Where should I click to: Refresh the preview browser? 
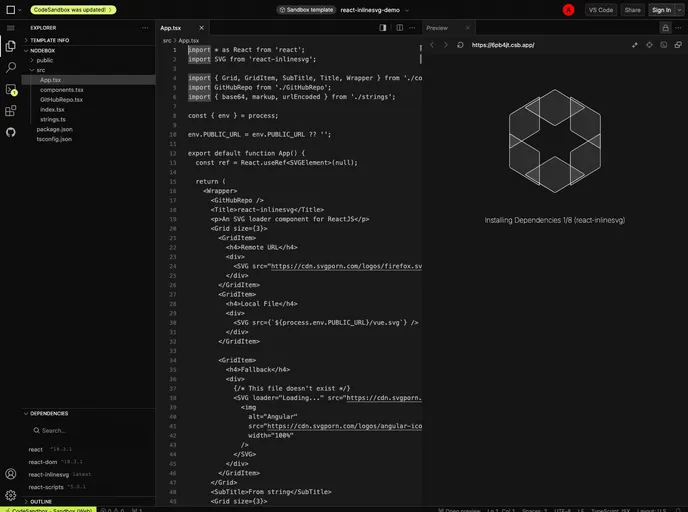(460, 45)
